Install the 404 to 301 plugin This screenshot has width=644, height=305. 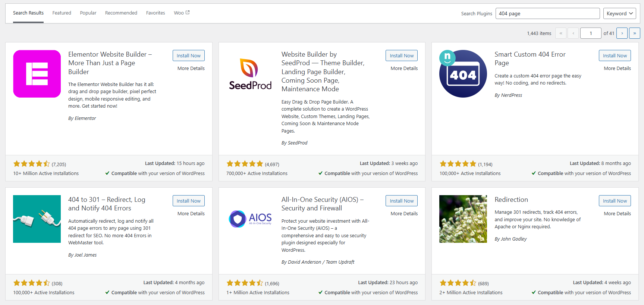click(189, 201)
